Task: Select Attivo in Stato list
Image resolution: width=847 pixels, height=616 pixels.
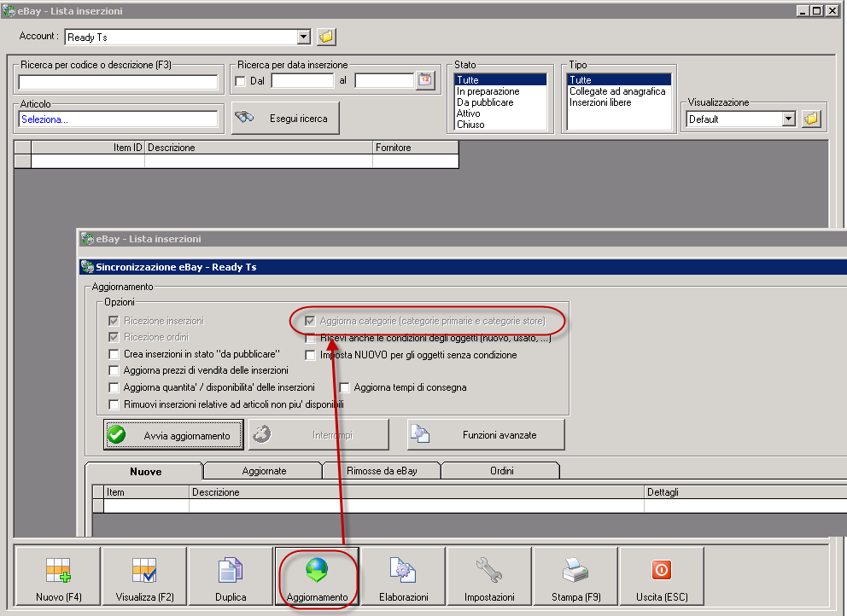Action: 500,113
